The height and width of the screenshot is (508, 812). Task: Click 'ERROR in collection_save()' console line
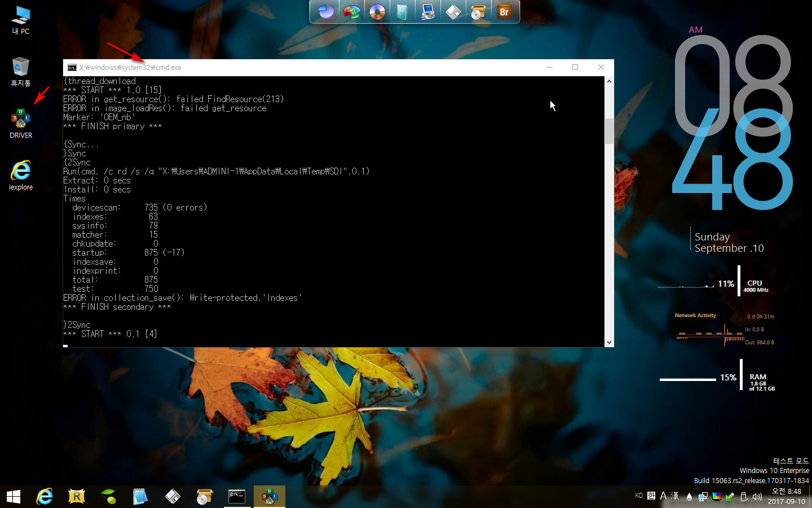tap(182, 298)
